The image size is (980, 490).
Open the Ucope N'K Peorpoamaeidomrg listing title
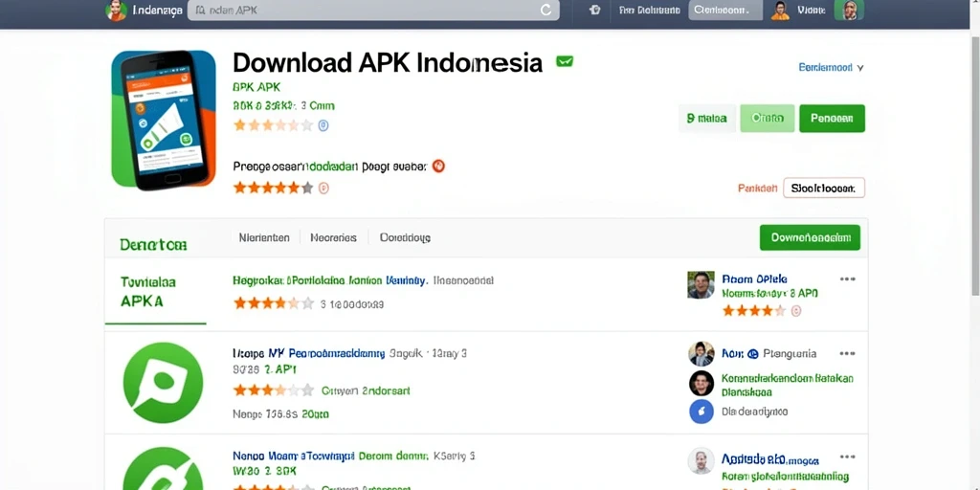(x=309, y=353)
